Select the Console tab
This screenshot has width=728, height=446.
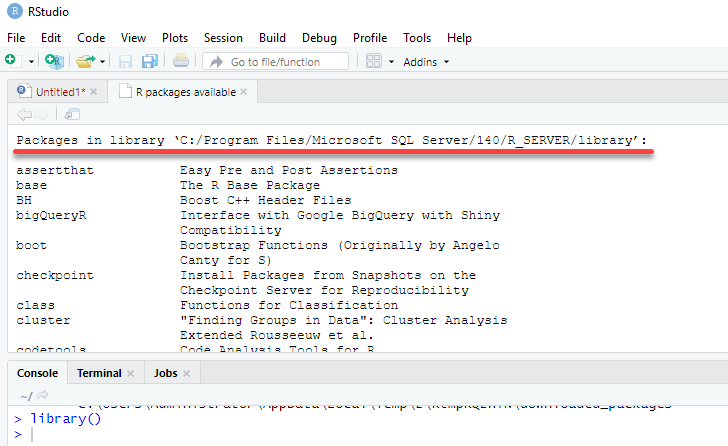[x=38, y=373]
